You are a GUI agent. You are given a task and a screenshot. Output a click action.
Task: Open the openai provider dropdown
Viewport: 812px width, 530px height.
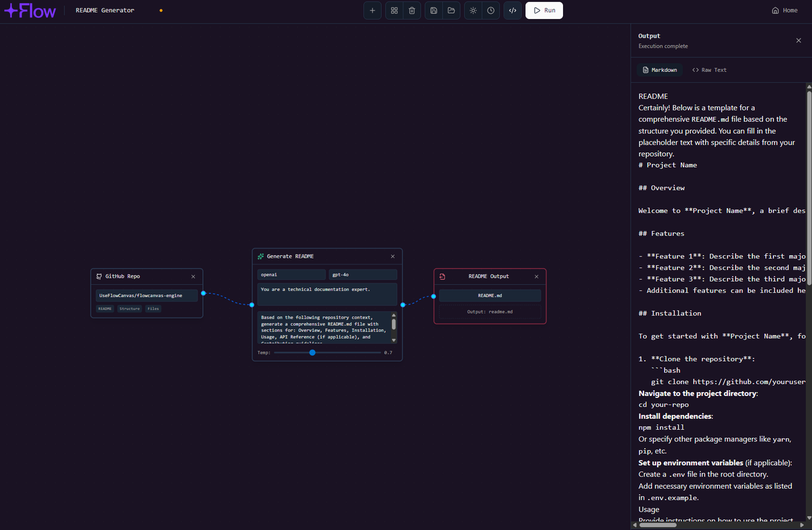click(x=292, y=275)
